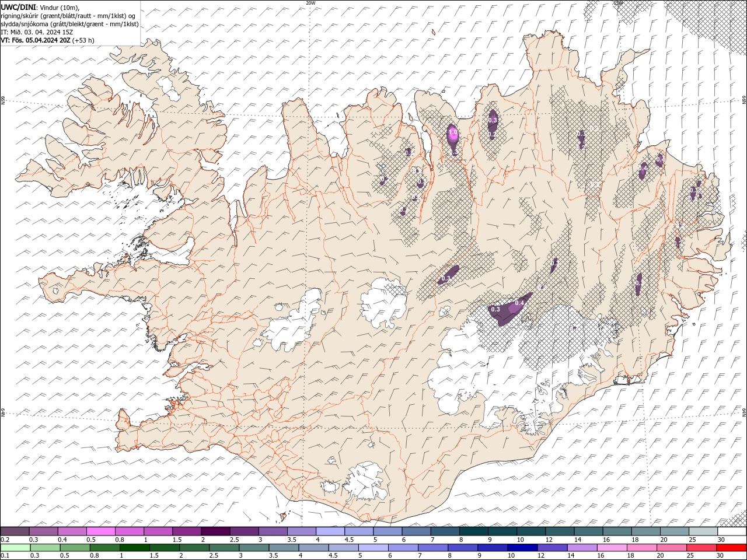This screenshot has width=747, height=560.
Task: Click the 1.0 precipitation value on the map
Action: pos(453,133)
